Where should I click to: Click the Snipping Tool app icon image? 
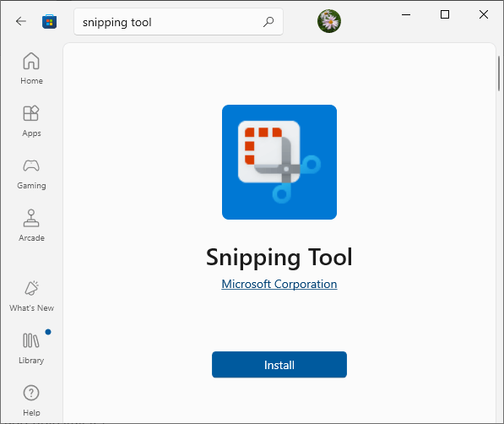tap(279, 162)
